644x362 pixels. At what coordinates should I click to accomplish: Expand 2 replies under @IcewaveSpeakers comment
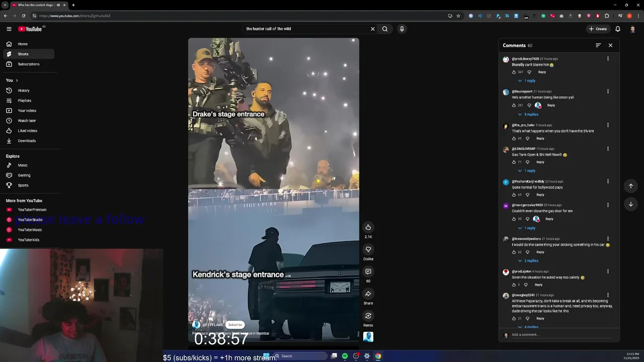click(x=528, y=261)
